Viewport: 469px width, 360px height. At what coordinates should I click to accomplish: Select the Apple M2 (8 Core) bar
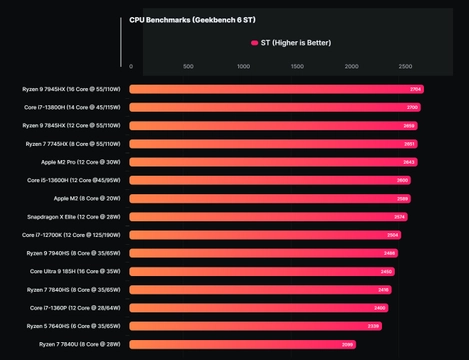pyautogui.click(x=270, y=199)
